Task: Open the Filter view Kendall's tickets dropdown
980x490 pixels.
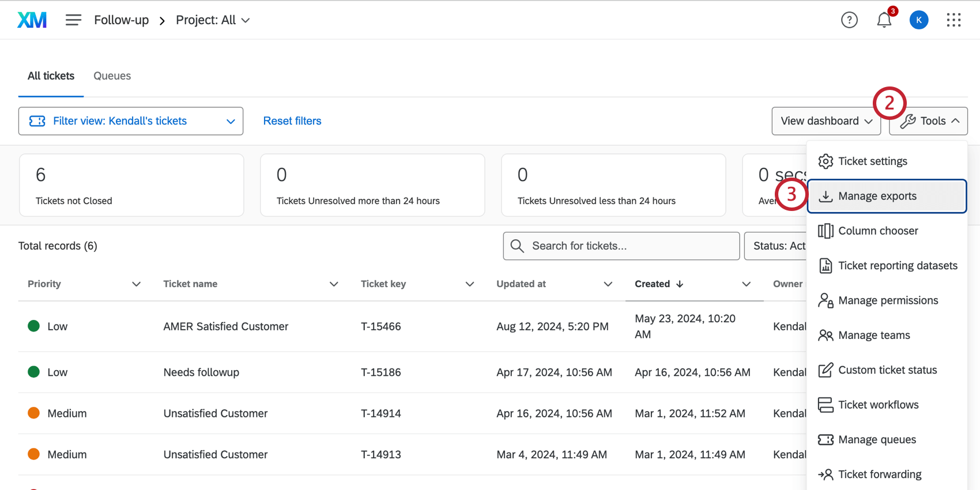Action: (131, 121)
